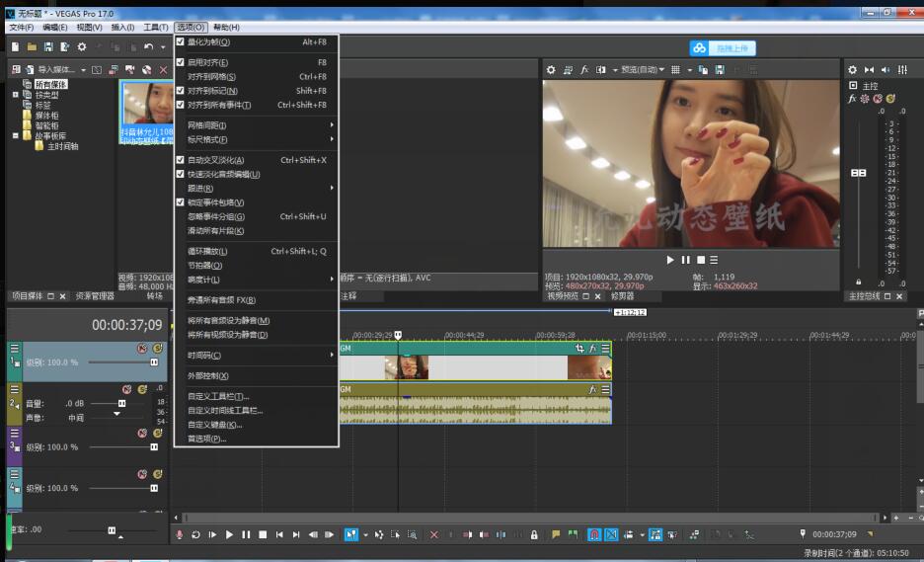Expand the "响度计" submenu
The height and width of the screenshot is (562, 924).
point(257,280)
